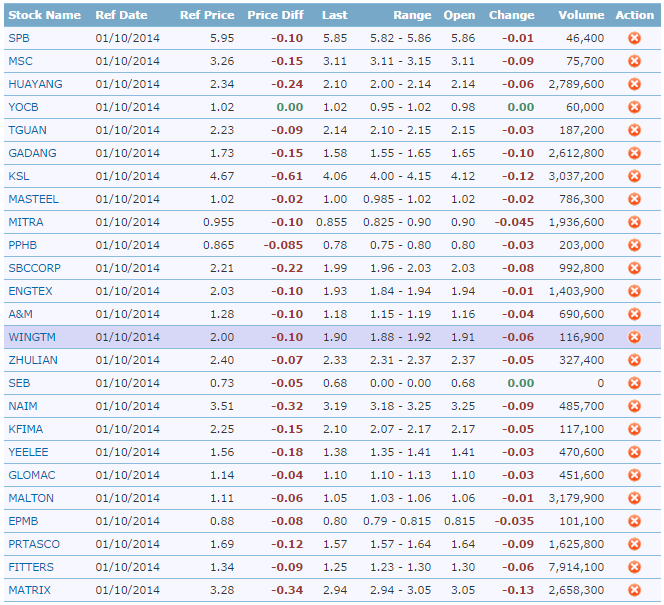Click the ENGTEX stock name
The height and width of the screenshot is (605, 664).
pyautogui.click(x=30, y=291)
